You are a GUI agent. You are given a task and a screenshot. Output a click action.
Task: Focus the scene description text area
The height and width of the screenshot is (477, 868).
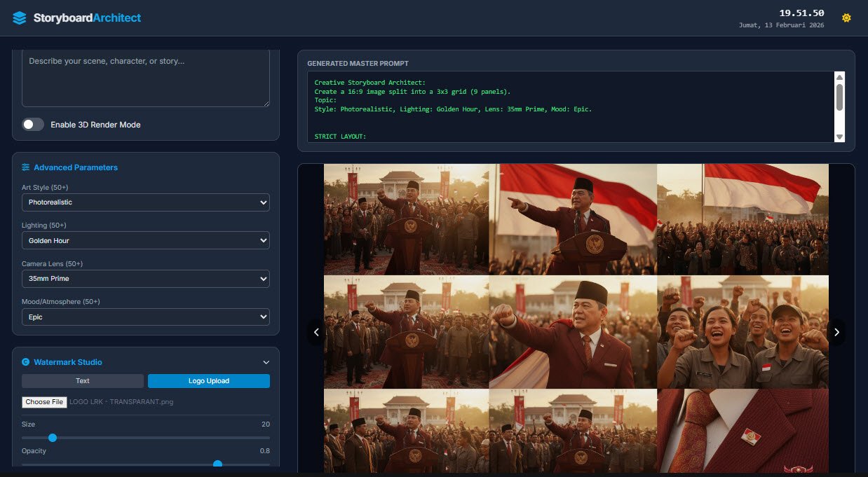tap(146, 78)
